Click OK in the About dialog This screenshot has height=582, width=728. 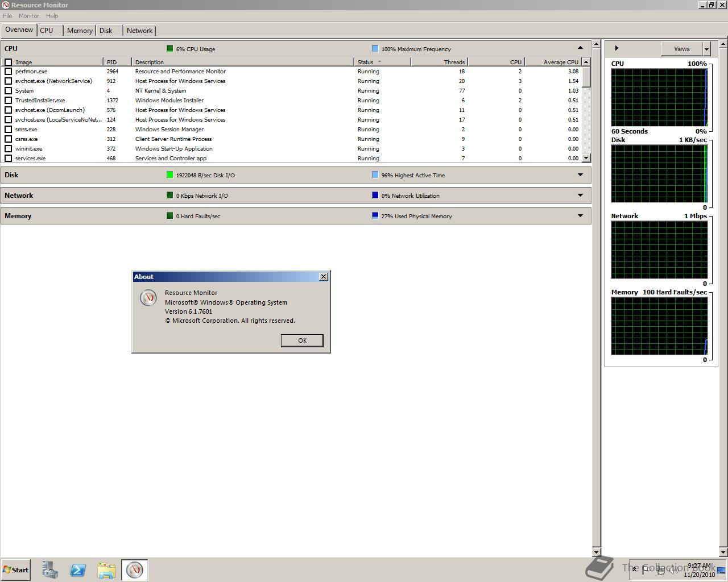(x=302, y=340)
